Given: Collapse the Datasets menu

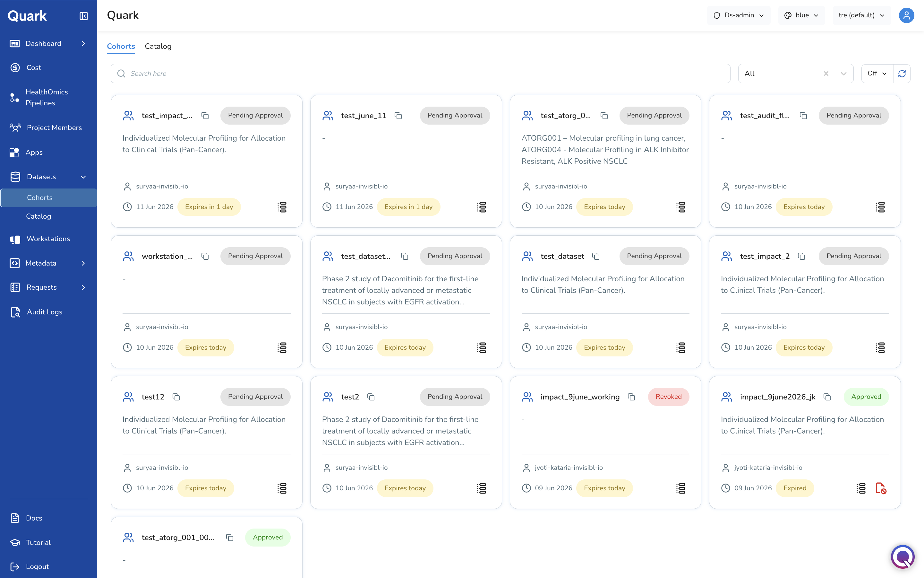Looking at the screenshot, I should coord(83,177).
